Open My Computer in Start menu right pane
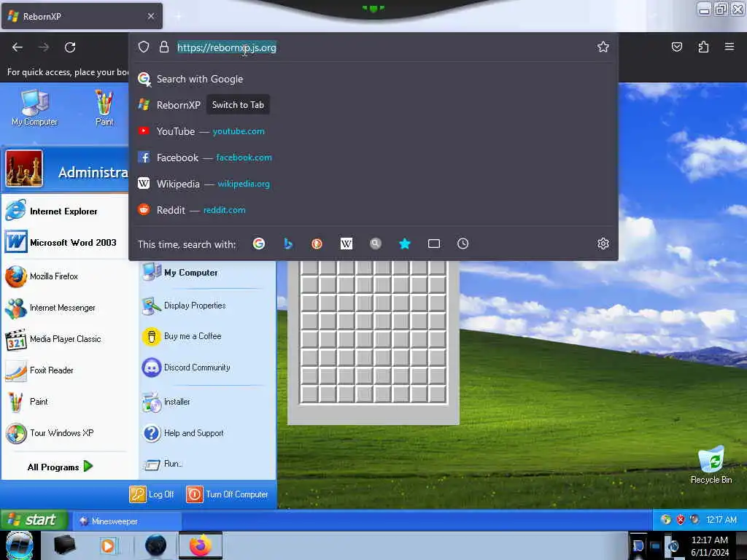This screenshot has height=560, width=747. 207,273
